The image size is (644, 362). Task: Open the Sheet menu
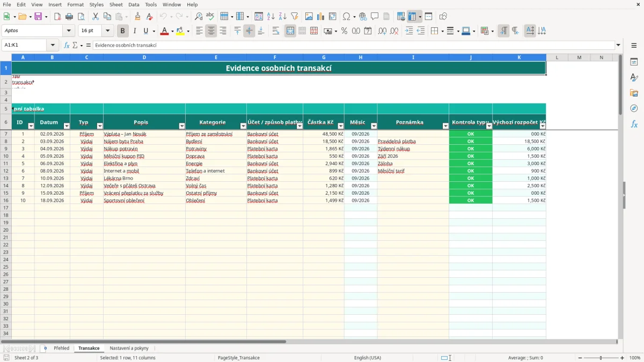(116, 4)
